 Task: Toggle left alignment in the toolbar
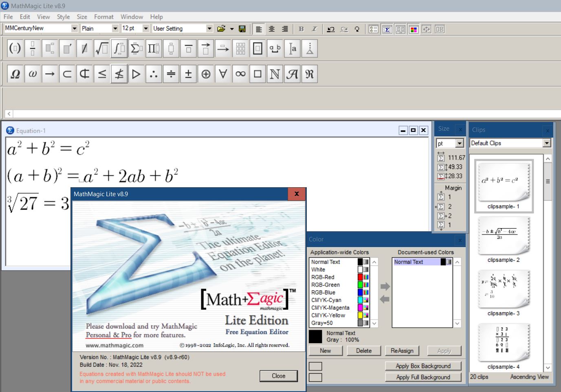point(259,29)
